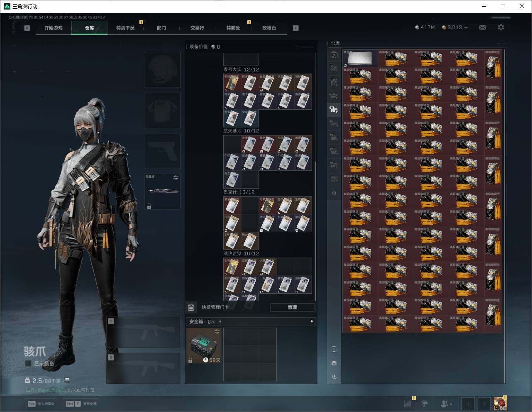Add a teammate in first empty plus slot
532x412 pixels.
[468, 403]
